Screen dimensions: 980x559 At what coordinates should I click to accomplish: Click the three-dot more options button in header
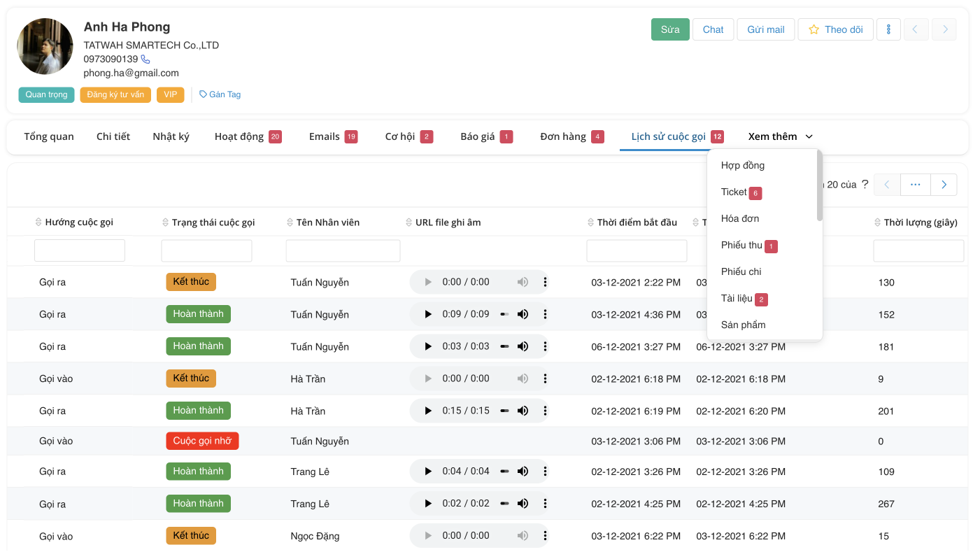pyautogui.click(x=888, y=29)
